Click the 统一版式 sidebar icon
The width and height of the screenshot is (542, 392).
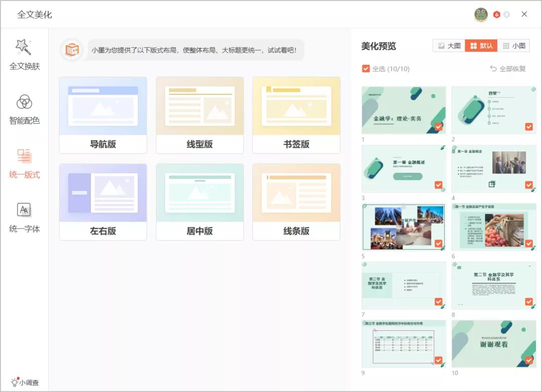[x=24, y=164]
